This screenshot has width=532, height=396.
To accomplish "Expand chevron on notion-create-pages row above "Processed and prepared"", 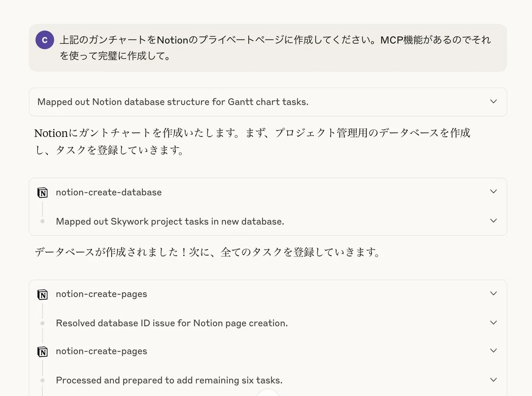I will [x=493, y=351].
